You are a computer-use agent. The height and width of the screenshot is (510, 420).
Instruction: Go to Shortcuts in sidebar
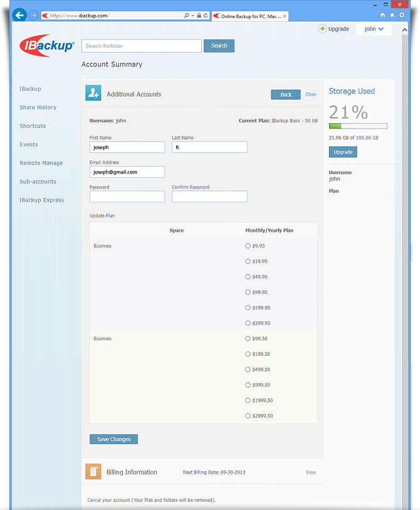[x=33, y=126]
